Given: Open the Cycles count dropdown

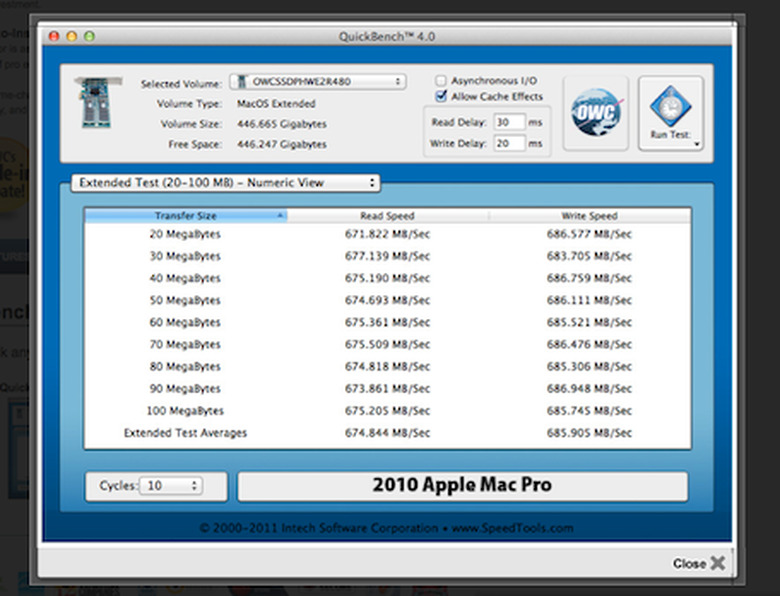Looking at the screenshot, I should pyautogui.click(x=171, y=486).
